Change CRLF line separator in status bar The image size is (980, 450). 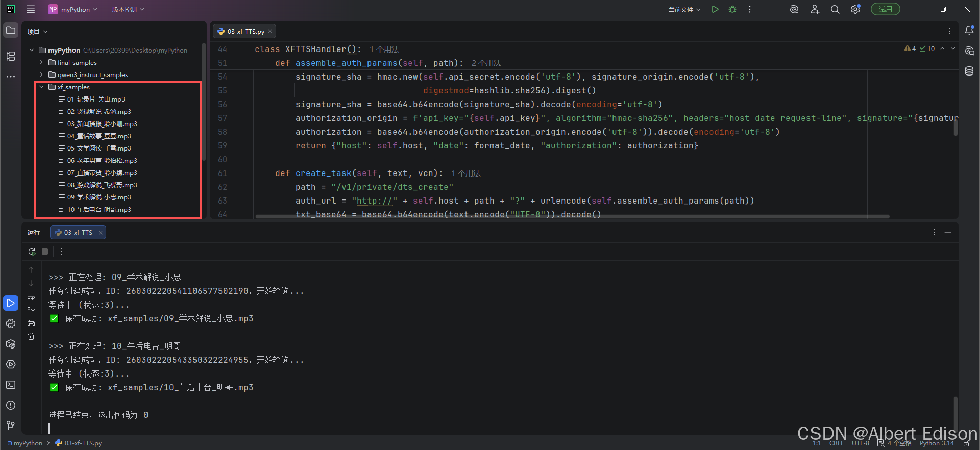point(837,443)
